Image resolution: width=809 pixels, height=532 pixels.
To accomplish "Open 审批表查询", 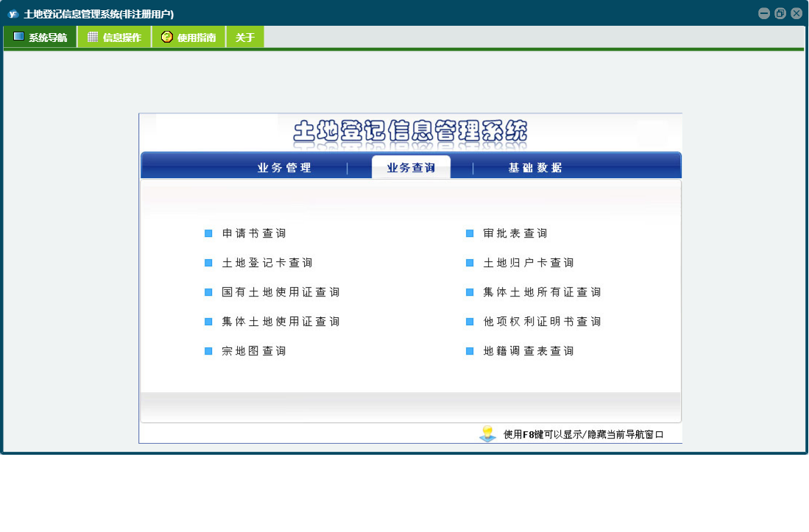I will pos(515,233).
